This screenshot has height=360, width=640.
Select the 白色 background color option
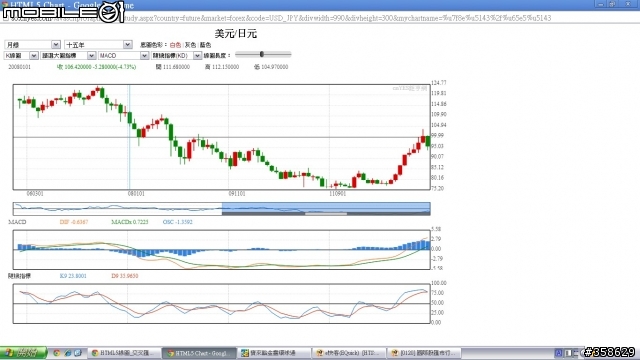coord(175,45)
